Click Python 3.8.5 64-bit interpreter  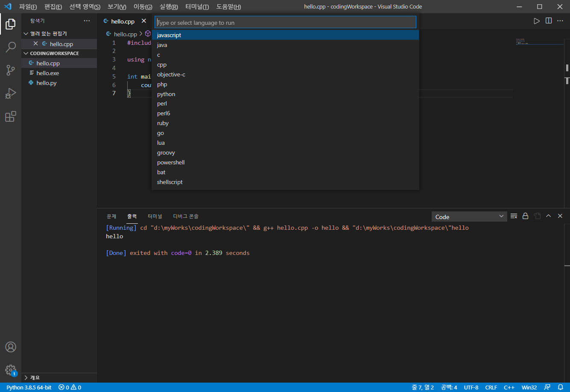pos(29,387)
